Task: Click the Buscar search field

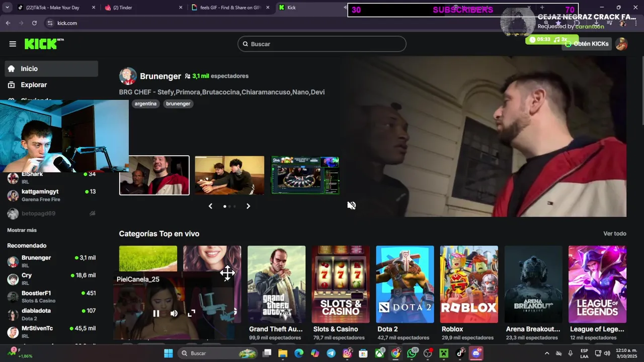Action: coord(322,44)
